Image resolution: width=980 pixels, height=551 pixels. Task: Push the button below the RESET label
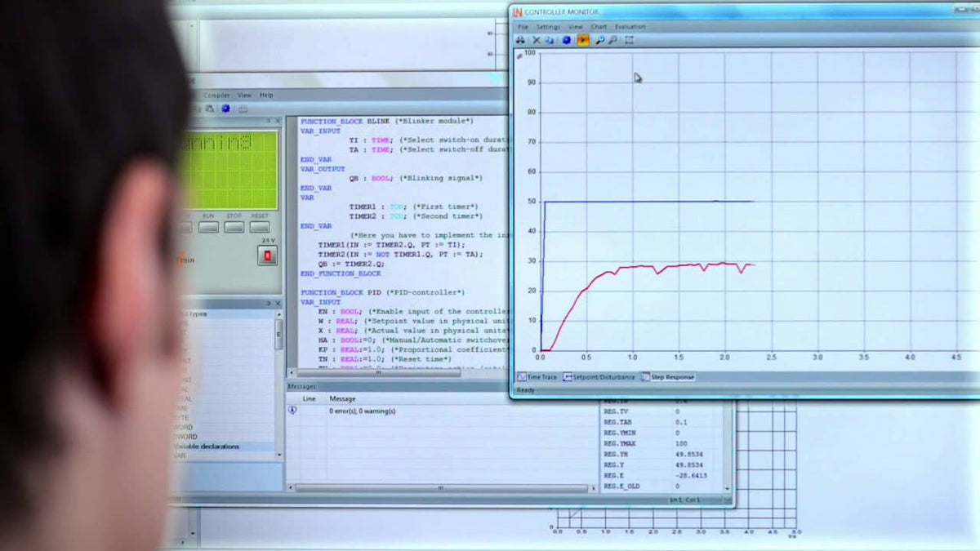click(x=260, y=227)
